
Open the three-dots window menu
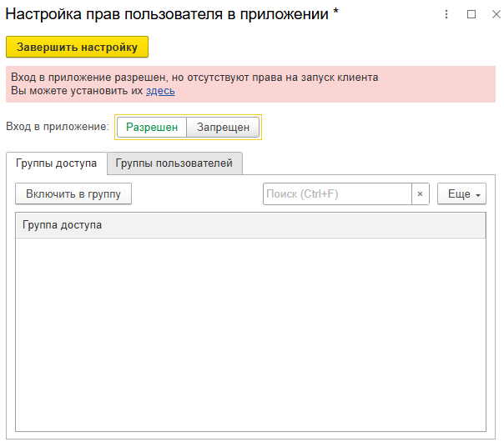pos(447,14)
